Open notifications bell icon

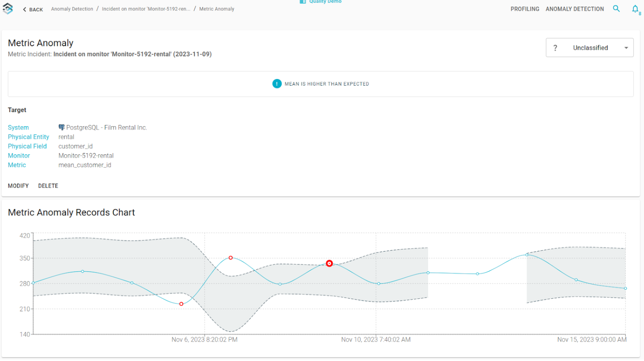[x=635, y=9]
